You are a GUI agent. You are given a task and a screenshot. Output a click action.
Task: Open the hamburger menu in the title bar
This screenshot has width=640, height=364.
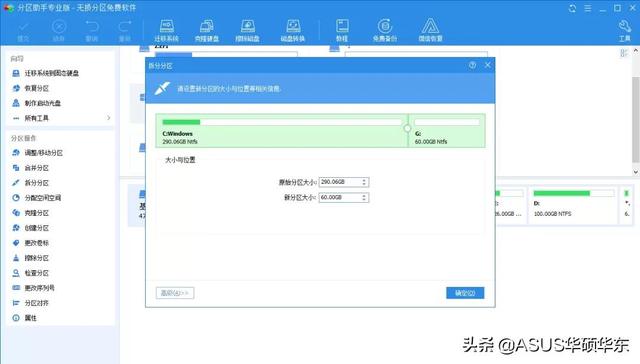pyautogui.click(x=588, y=8)
